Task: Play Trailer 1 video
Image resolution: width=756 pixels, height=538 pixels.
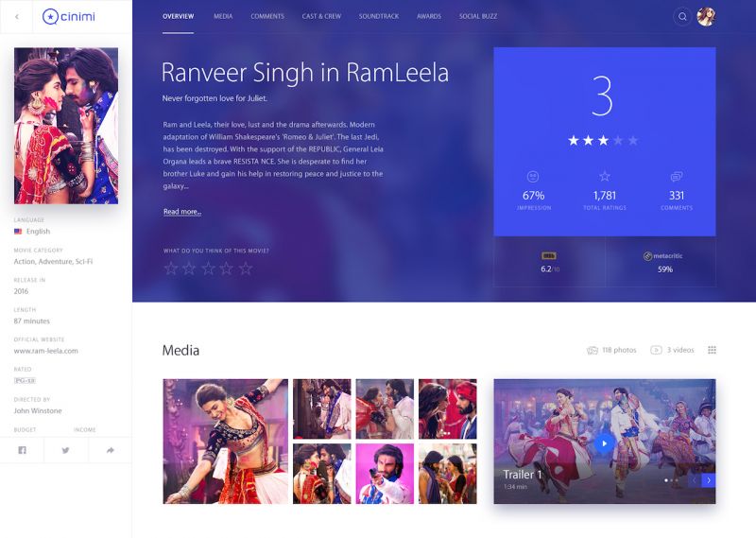Action: [x=604, y=443]
